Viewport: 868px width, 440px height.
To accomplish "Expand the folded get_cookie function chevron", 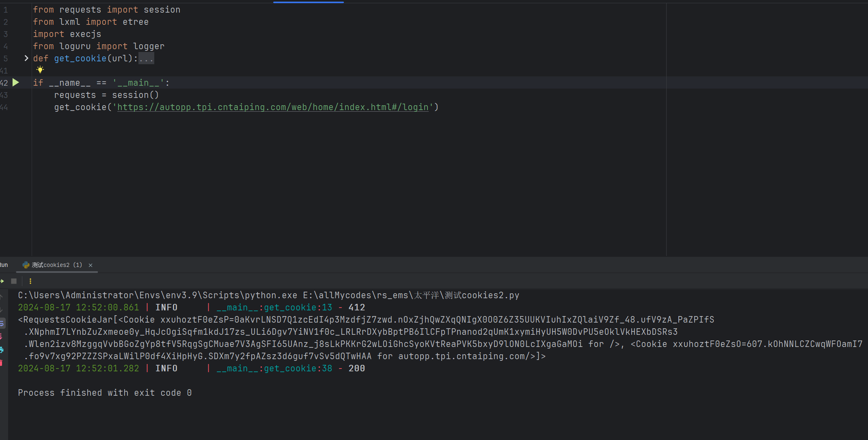I will point(26,58).
